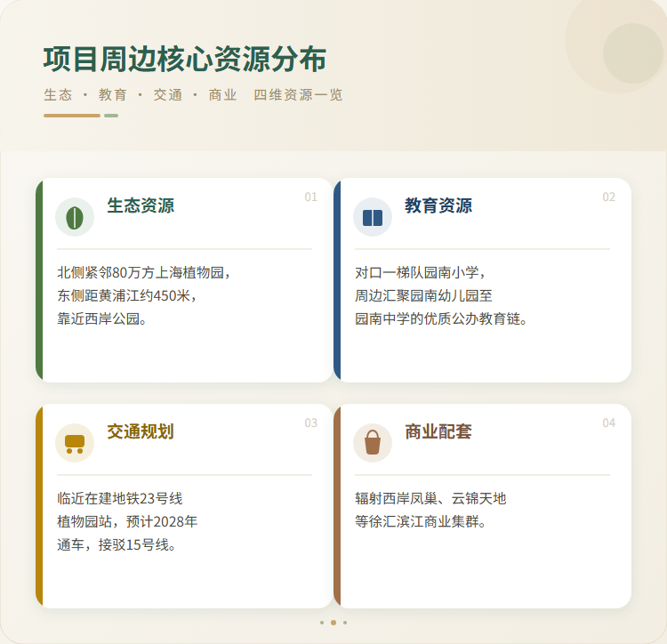Go to the last pagination dot

pos(345,623)
